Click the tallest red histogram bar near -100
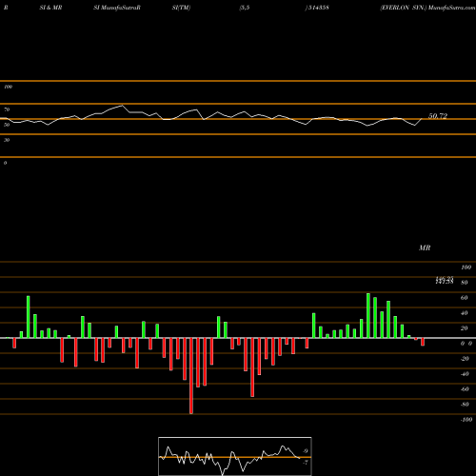 (191, 376)
